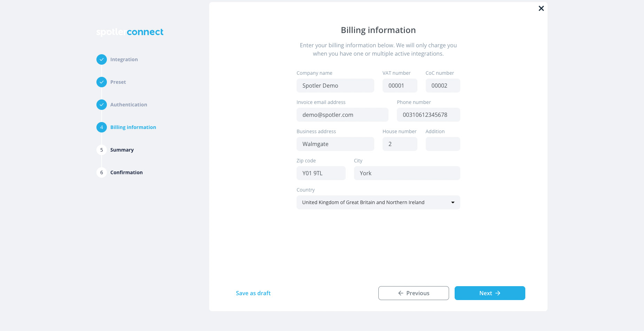Click the Invoice email address field
The image size is (644, 331).
(343, 115)
